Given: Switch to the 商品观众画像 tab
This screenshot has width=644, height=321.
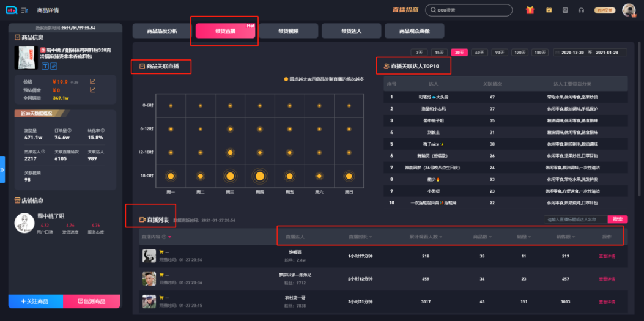Looking at the screenshot, I should pos(414,31).
